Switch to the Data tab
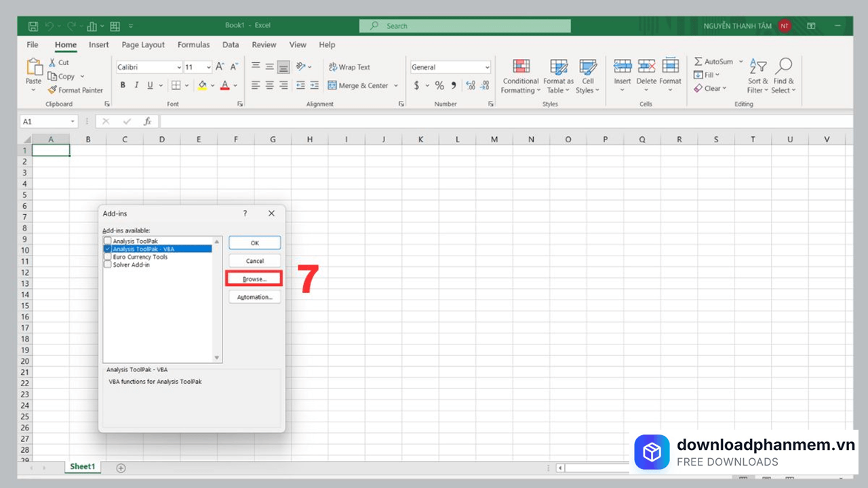Viewport: 868px width, 488px height. pos(231,45)
